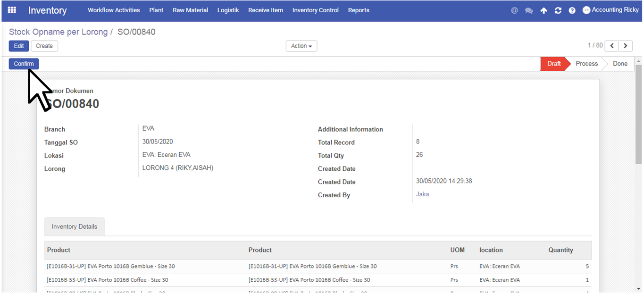Go to previous record with left chevron

coord(612,46)
